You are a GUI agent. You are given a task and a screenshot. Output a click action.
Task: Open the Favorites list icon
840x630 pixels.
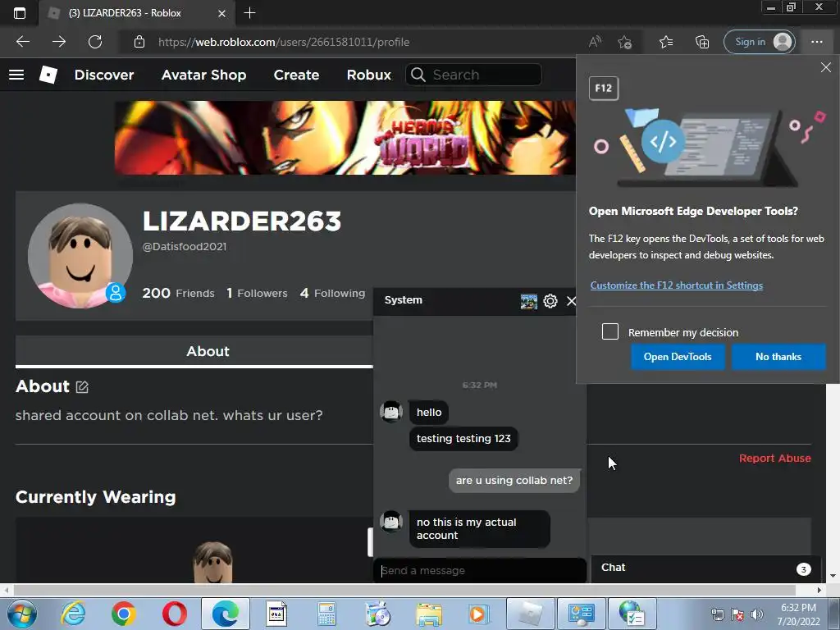[x=666, y=42]
